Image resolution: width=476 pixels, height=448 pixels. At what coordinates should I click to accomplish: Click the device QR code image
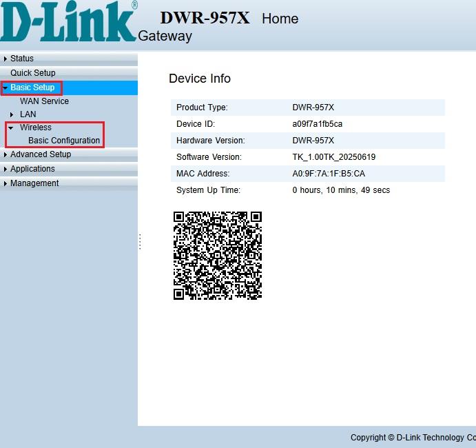tap(218, 256)
